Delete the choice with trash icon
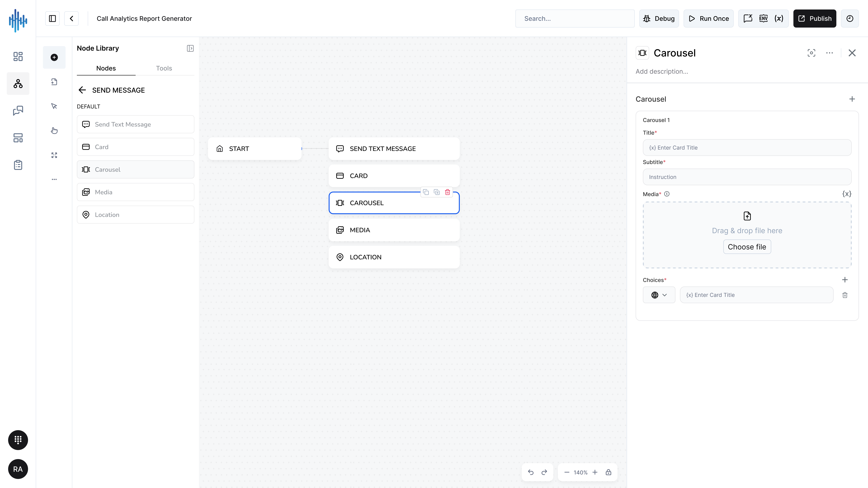This screenshot has height=488, width=868. tap(845, 295)
